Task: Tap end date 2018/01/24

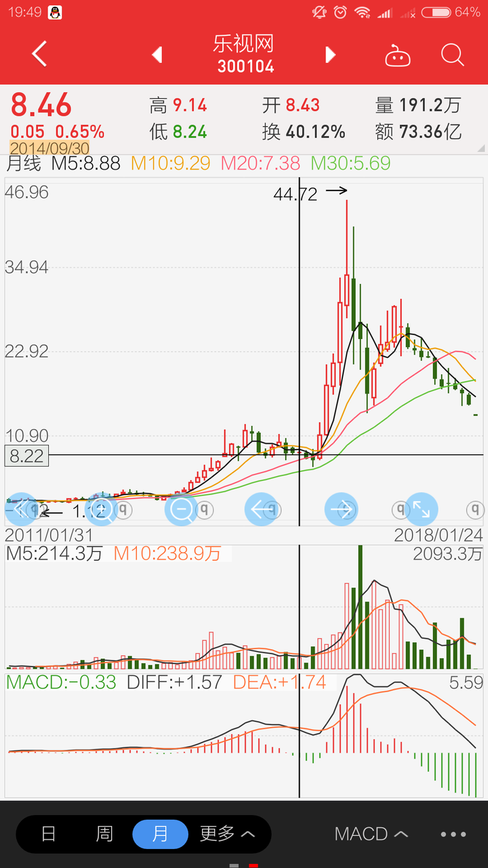Action: point(439,535)
